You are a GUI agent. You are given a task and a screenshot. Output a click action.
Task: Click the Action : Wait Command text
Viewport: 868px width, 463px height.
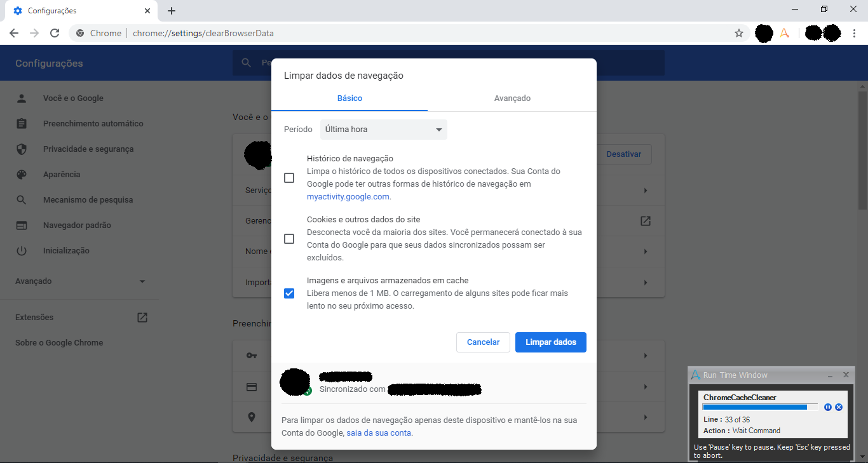coord(742,431)
